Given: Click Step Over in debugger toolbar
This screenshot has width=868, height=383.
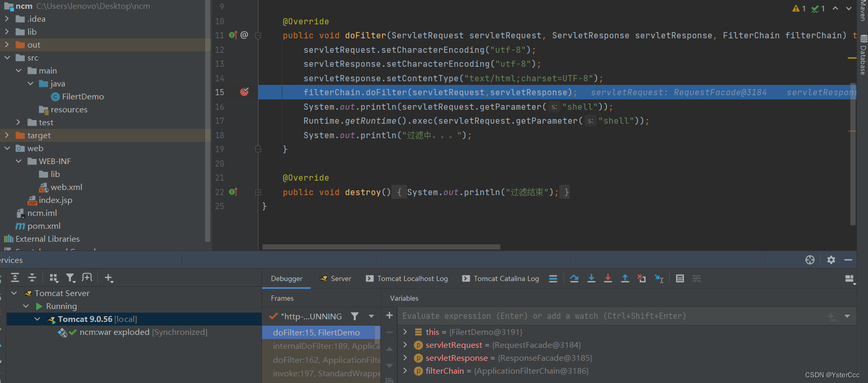Looking at the screenshot, I should (574, 278).
